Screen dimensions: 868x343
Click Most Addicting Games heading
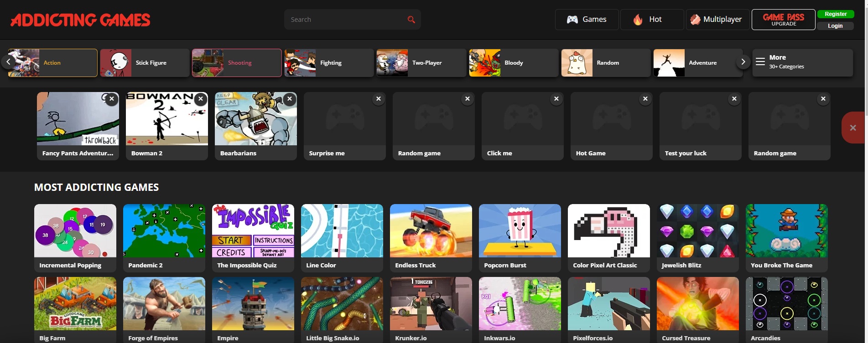97,187
